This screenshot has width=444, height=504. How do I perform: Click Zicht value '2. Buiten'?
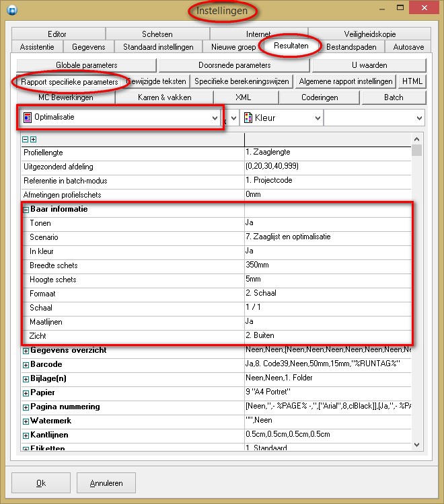(260, 335)
